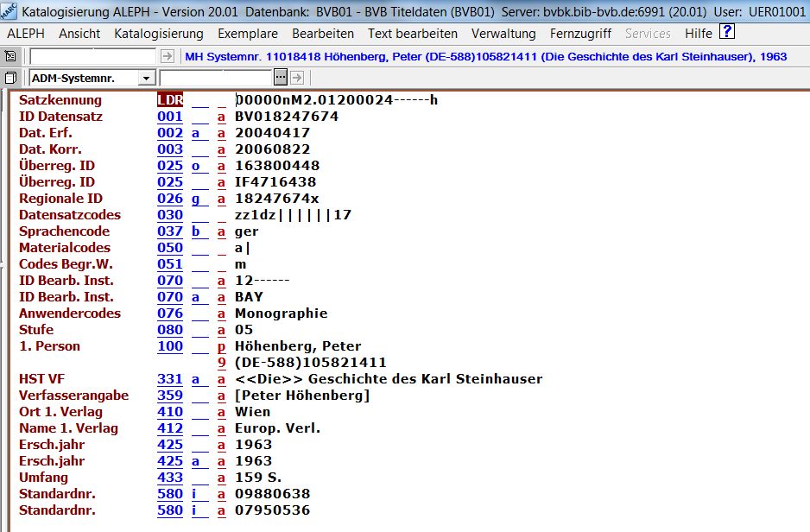Viewport: 810px width, 532px height.
Task: Click the blue question mark help icon
Action: [x=727, y=33]
